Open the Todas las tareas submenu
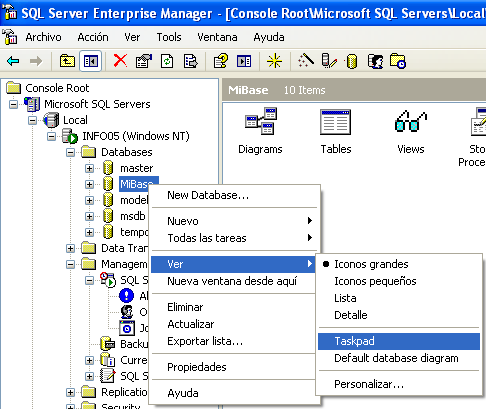The width and height of the screenshot is (486, 409). point(233,238)
